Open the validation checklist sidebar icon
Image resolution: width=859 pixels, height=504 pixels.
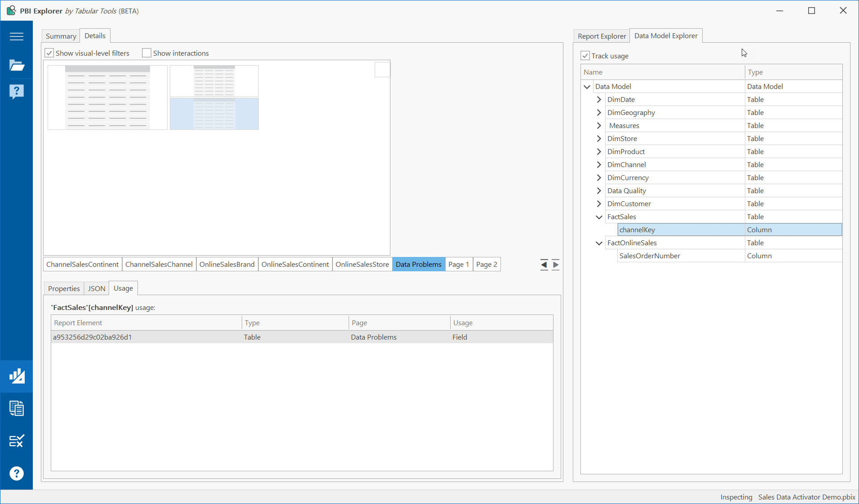tap(17, 441)
